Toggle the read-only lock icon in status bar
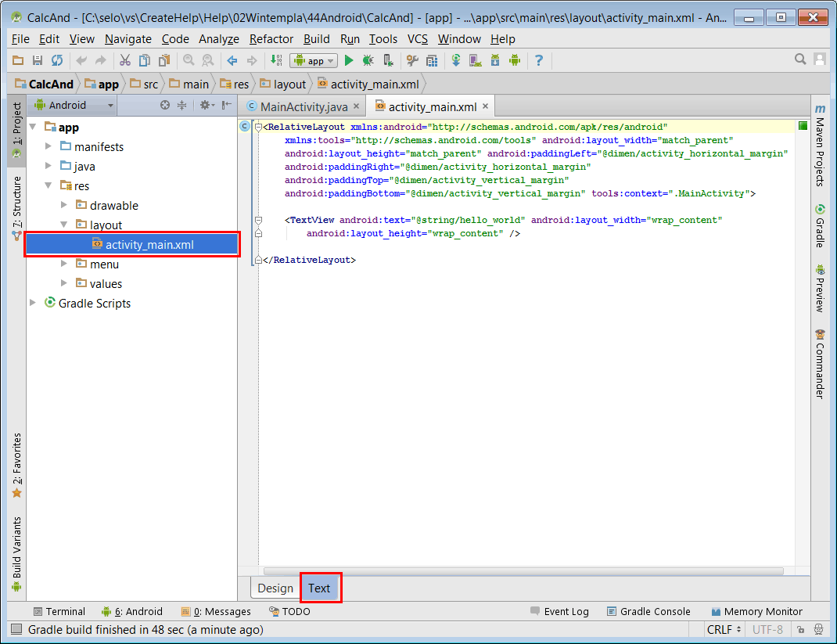Viewport: 837px width, 644px height. pos(801,630)
